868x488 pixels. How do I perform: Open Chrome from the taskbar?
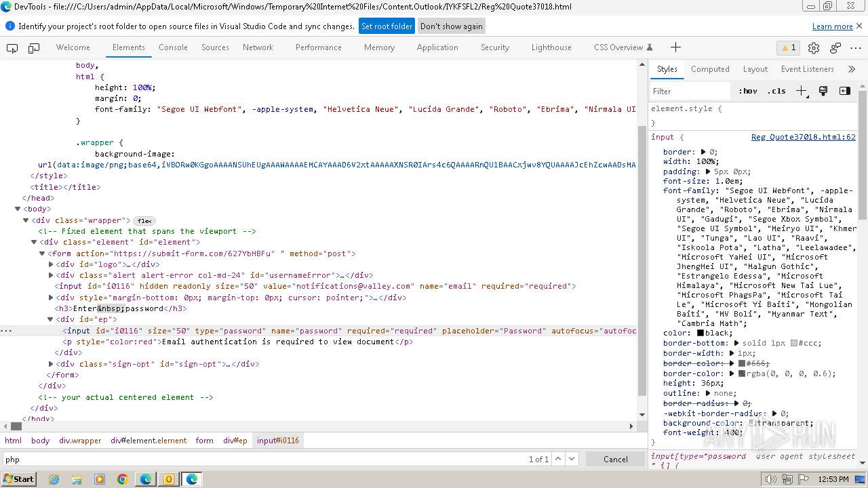point(123,479)
